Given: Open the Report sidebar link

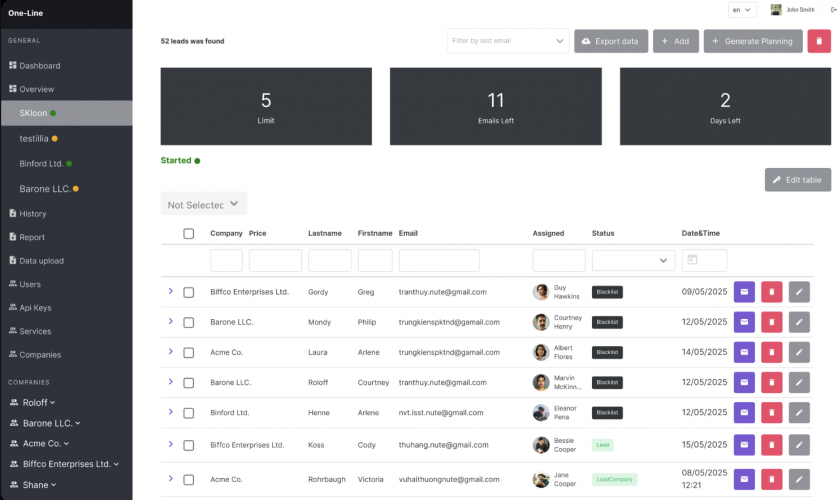Looking at the screenshot, I should pyautogui.click(x=27, y=237).
